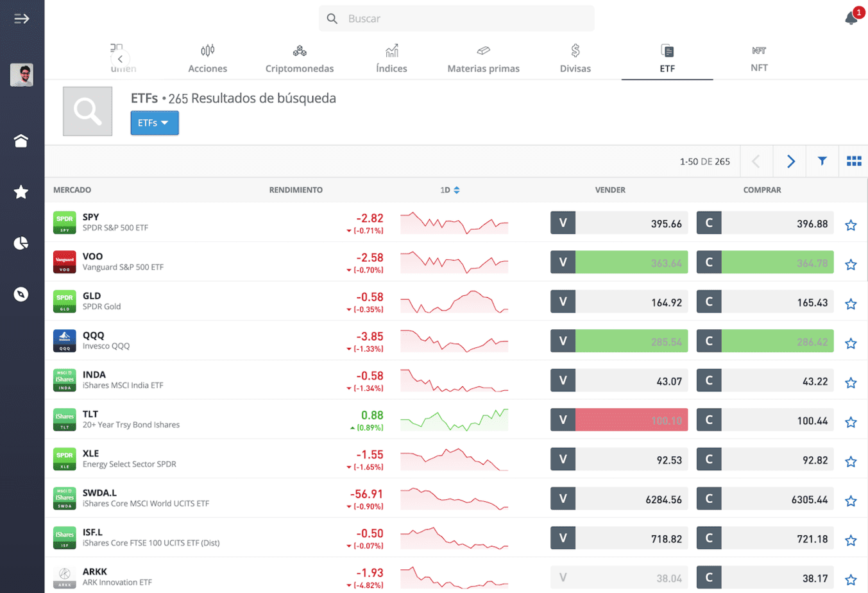Open the XLE SPDR logo icon
This screenshot has width=868, height=593.
click(65, 459)
